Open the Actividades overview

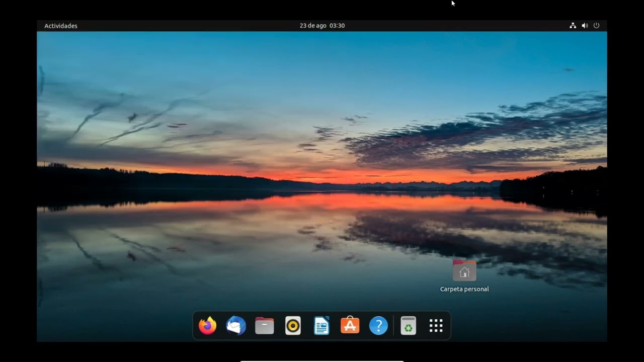pos(61,26)
